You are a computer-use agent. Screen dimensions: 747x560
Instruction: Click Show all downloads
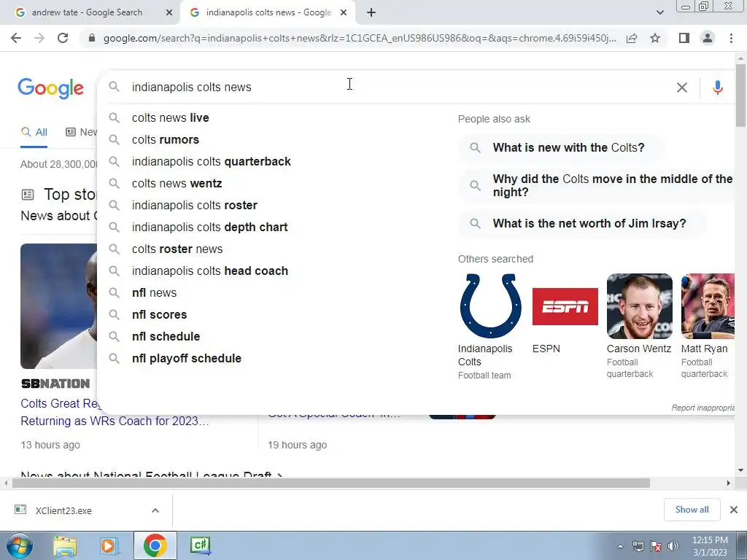click(692, 510)
